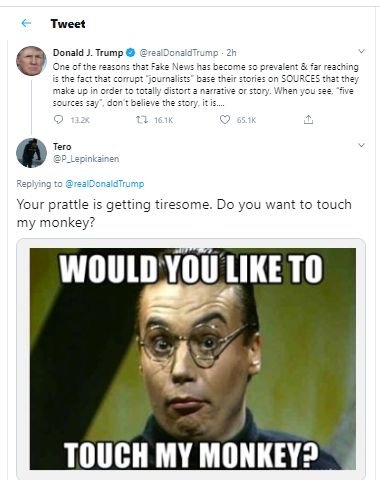The image size is (380, 480).
Task: Open Donald J. Trump's profile picture
Action: (x=31, y=61)
